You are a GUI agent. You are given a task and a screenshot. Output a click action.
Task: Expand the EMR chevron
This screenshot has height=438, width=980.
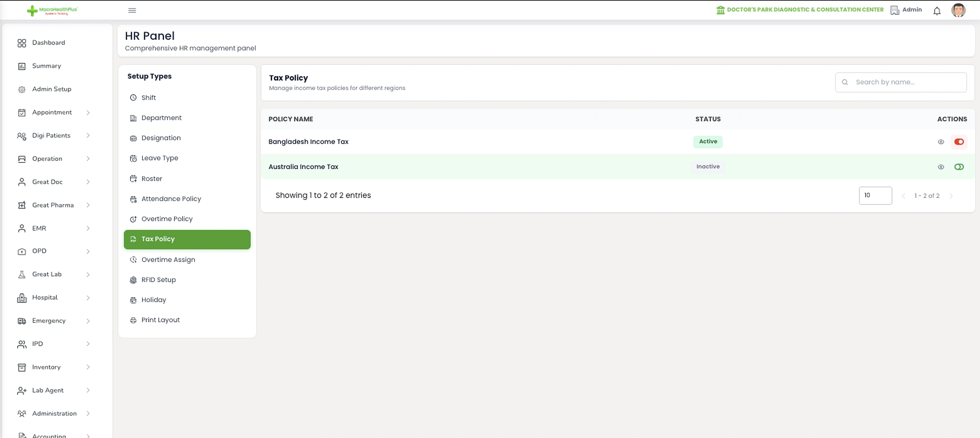point(88,229)
